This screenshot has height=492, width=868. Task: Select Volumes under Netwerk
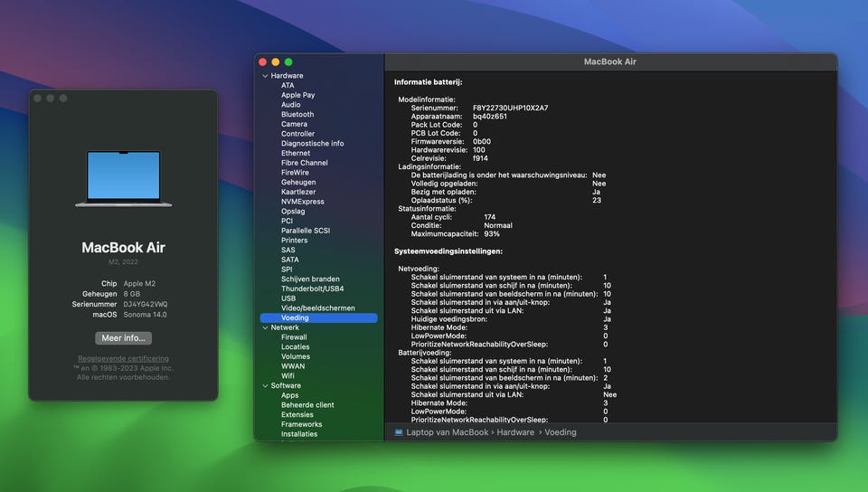coord(296,356)
